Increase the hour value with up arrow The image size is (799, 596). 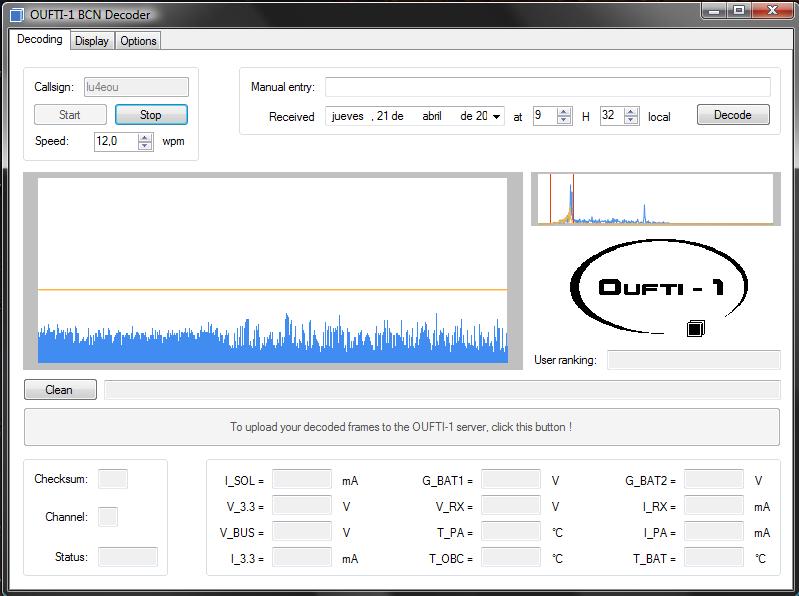pos(564,112)
